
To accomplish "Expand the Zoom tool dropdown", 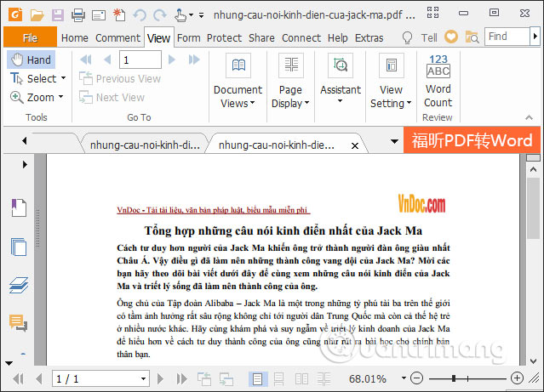I will 60,97.
